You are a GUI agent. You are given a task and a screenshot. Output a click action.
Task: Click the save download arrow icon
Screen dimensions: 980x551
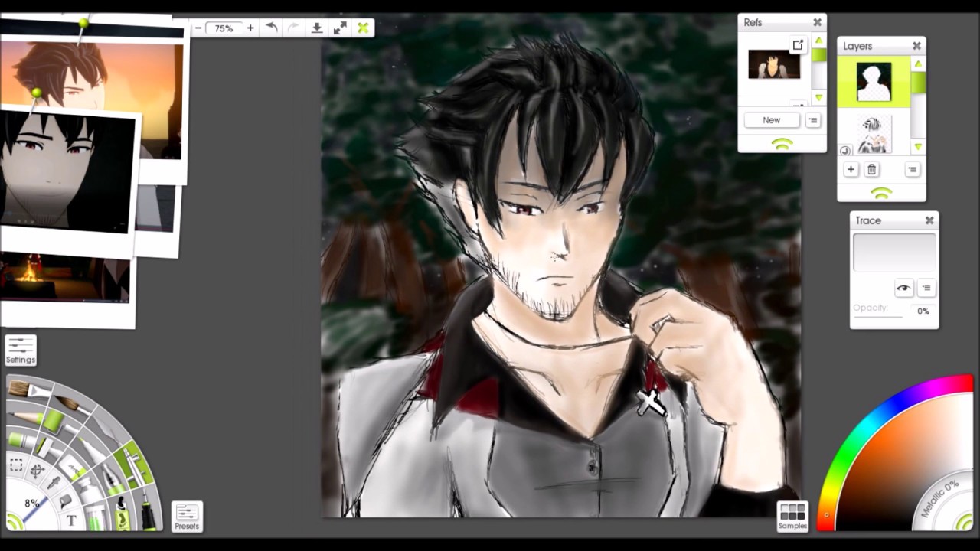[317, 28]
